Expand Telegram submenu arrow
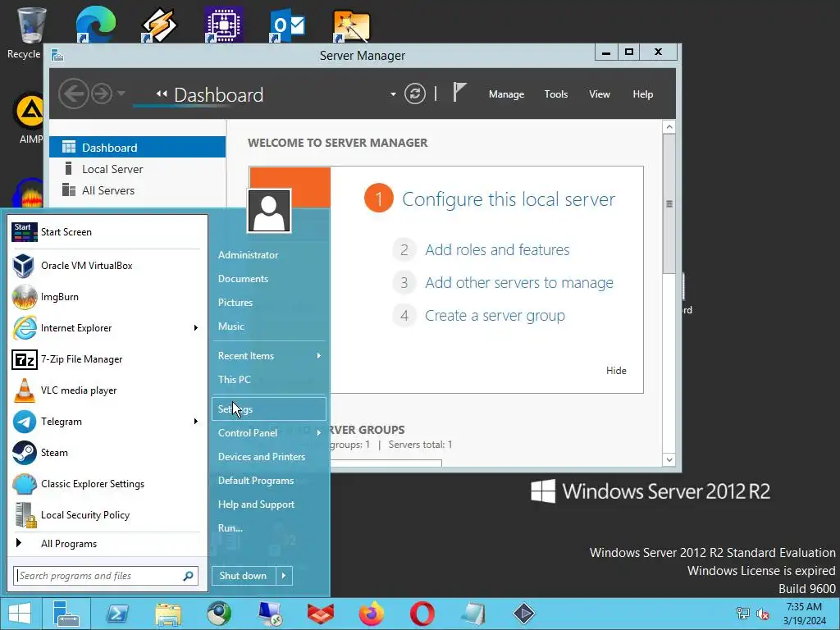 pyautogui.click(x=196, y=422)
